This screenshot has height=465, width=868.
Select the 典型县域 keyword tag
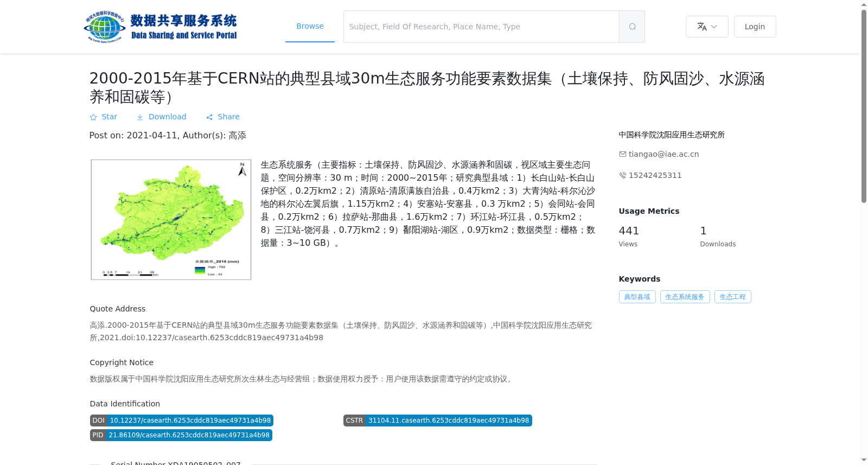click(x=637, y=297)
